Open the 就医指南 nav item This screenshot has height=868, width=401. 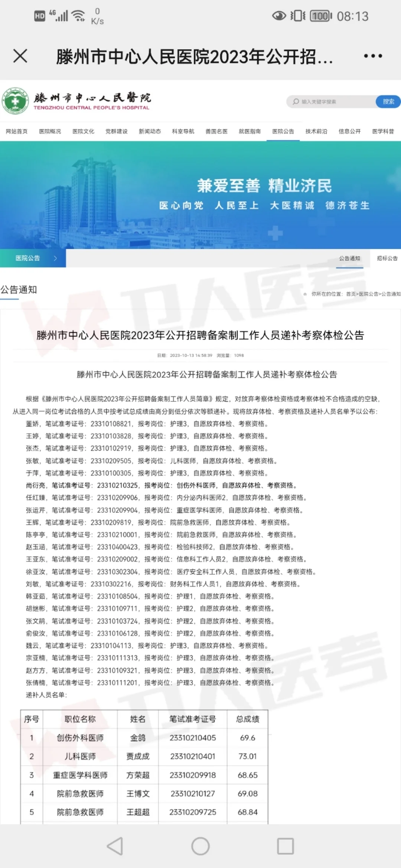[x=250, y=131]
